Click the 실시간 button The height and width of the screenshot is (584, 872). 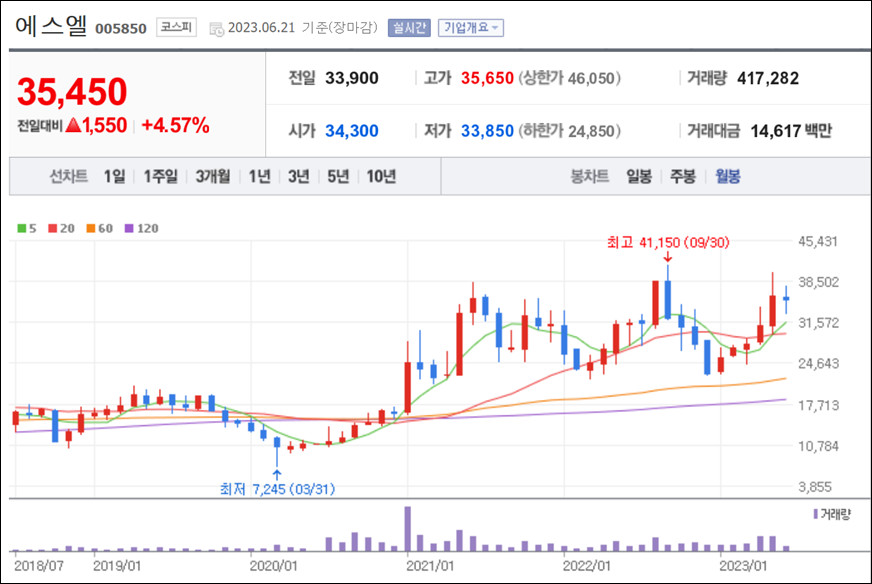pyautogui.click(x=409, y=28)
